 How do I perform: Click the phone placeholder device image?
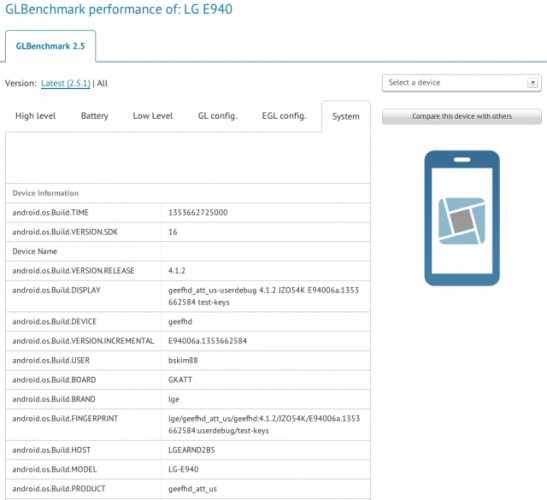coord(462,218)
